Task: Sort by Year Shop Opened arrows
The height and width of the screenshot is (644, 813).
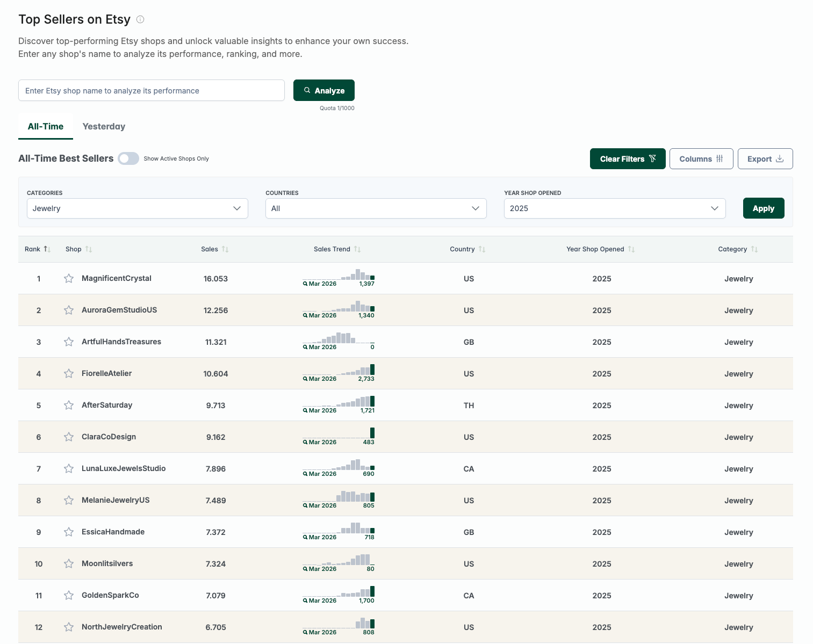Action: pos(631,249)
